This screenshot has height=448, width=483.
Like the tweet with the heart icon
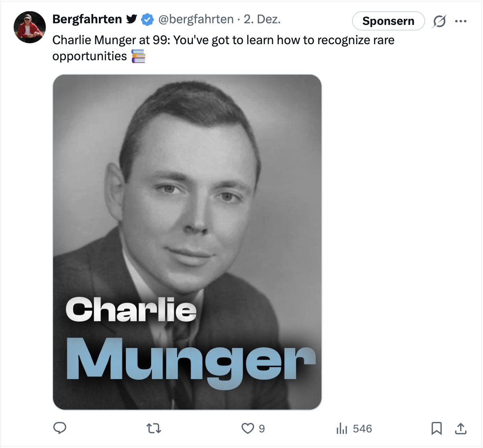(x=248, y=428)
